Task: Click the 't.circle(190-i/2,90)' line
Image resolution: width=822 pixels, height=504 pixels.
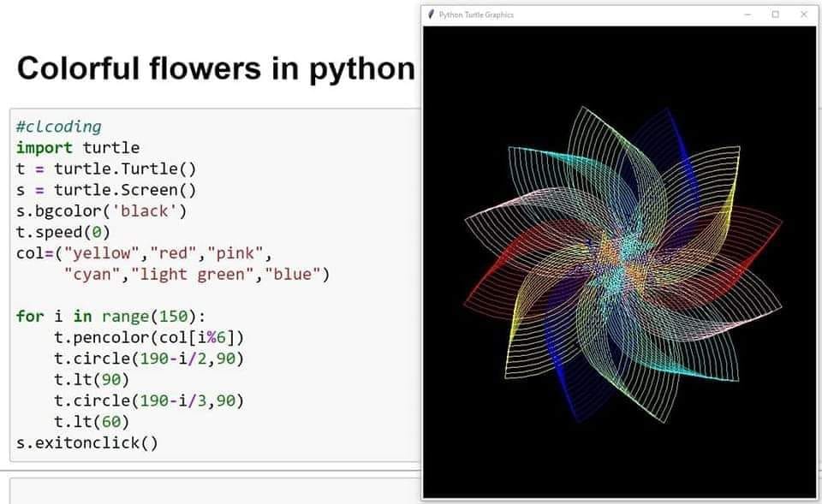Action: point(149,359)
